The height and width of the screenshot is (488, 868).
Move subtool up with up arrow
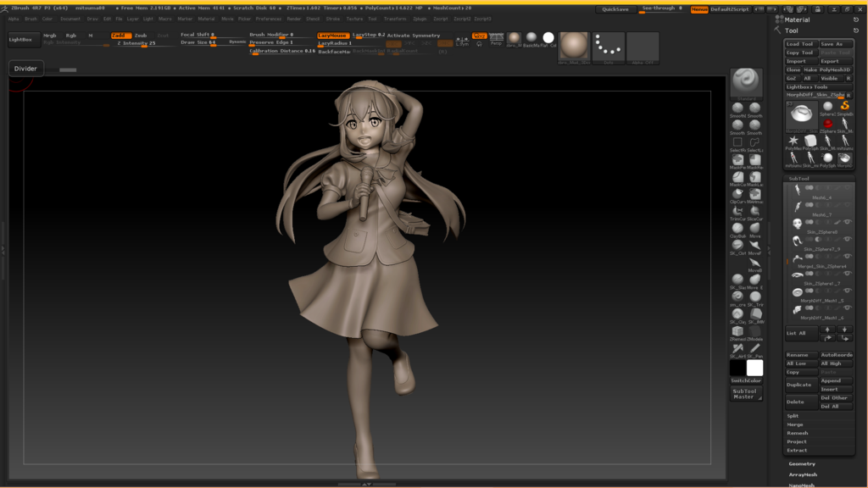(827, 330)
